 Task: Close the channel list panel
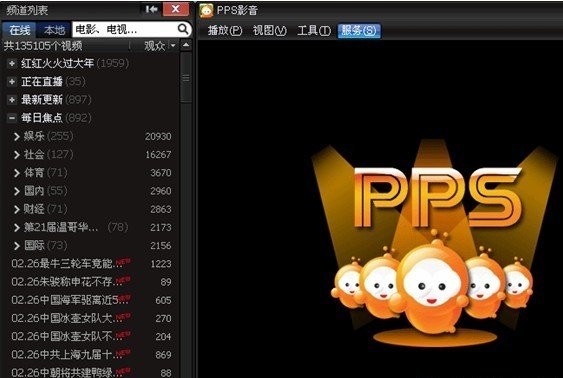(176, 9)
